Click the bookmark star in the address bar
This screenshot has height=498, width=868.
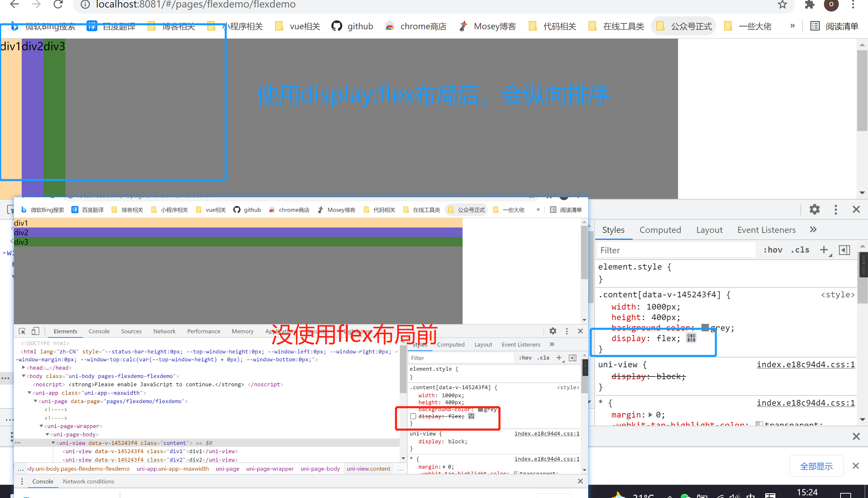(782, 4)
